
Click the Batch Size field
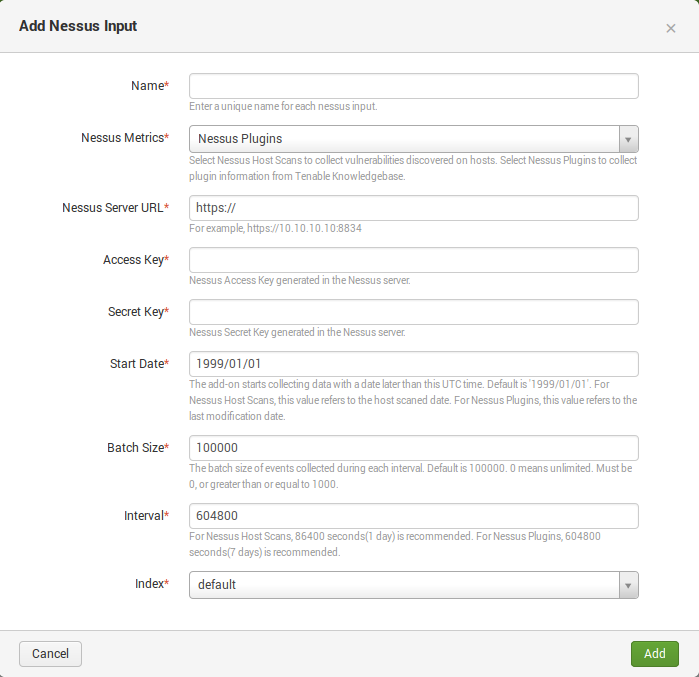click(x=414, y=448)
